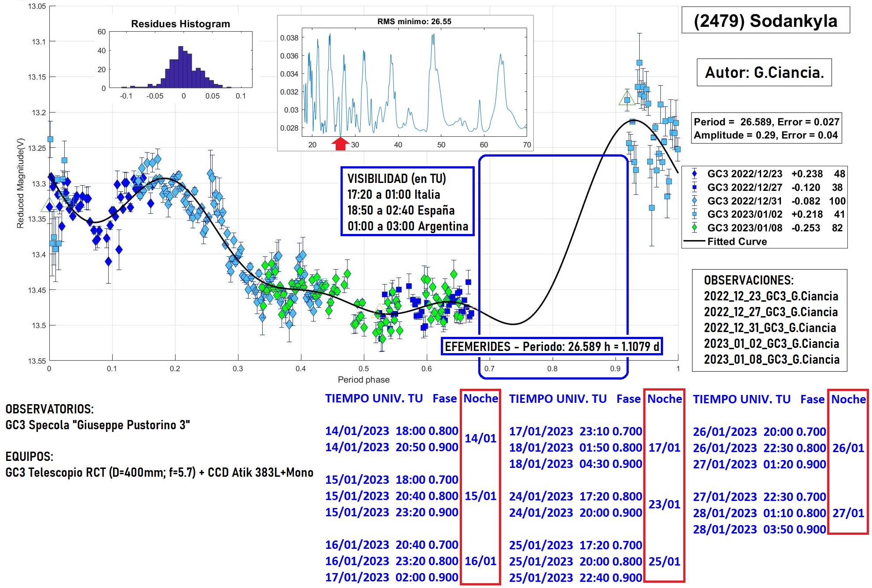Click the '01:00 a 03:00 Argentina' line
Viewport: 872px width, 588px height.
pyautogui.click(x=408, y=226)
